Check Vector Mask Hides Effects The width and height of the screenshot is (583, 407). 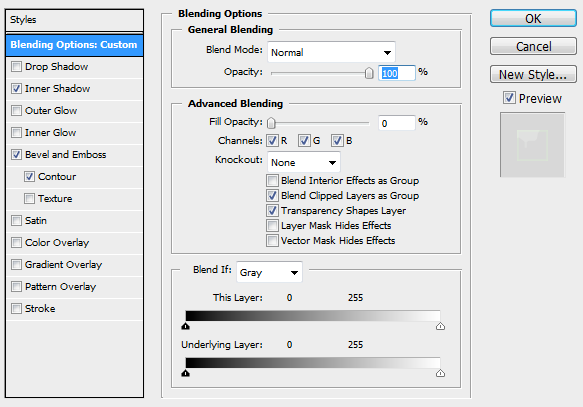pos(272,240)
